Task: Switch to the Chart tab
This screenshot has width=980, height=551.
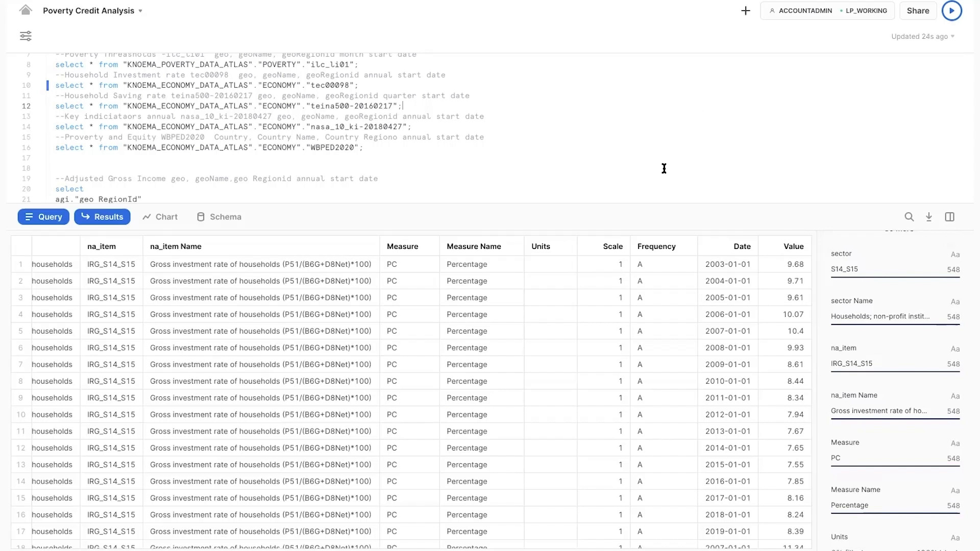Action: pyautogui.click(x=160, y=216)
